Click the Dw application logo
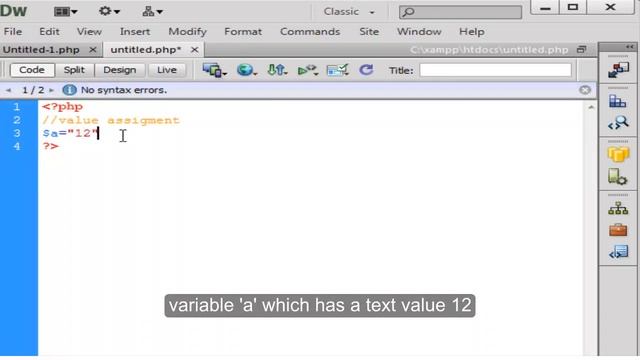This screenshot has height=360, width=640. click(14, 11)
